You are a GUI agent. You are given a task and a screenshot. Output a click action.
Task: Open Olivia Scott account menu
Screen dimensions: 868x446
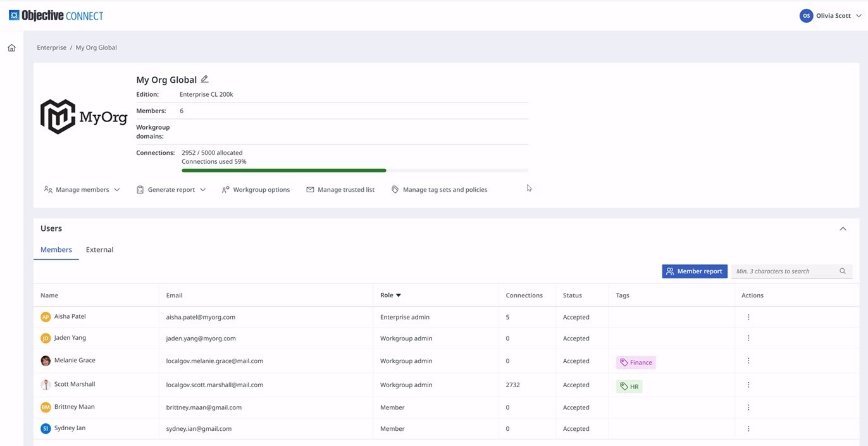coord(831,16)
